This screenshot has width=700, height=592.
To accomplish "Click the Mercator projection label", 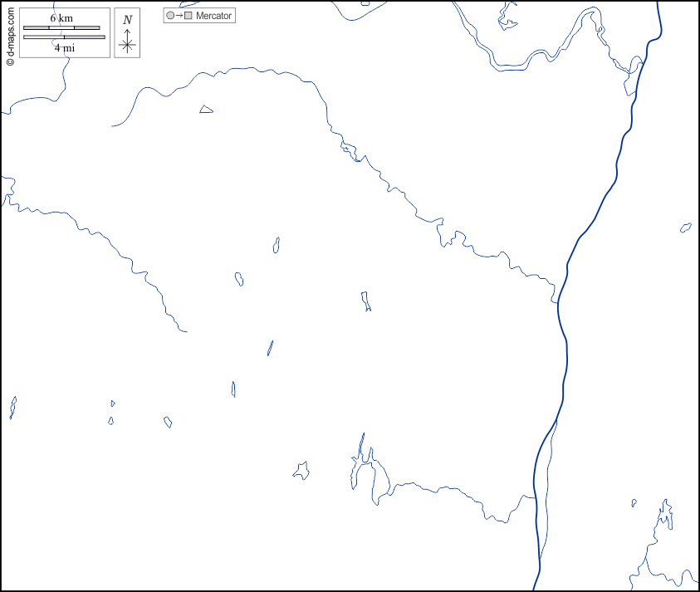I will 214,16.
